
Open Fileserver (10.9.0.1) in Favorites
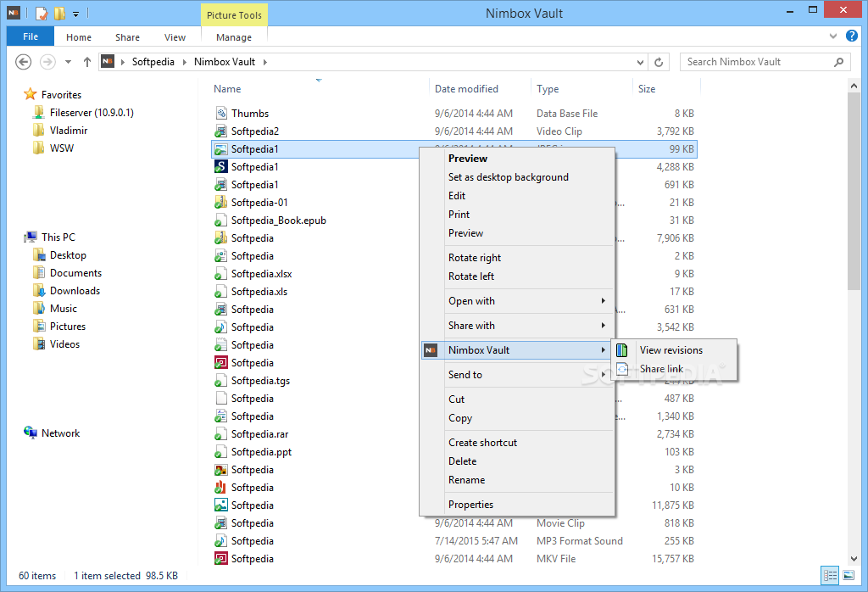point(92,113)
